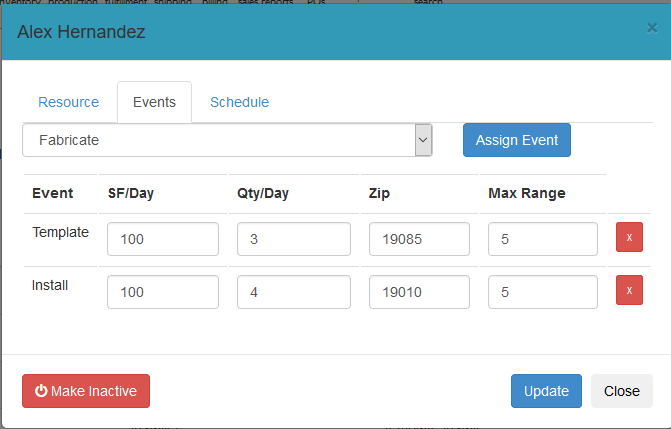Open the Schedule tab
Screen dimensions: 671x429
239,102
